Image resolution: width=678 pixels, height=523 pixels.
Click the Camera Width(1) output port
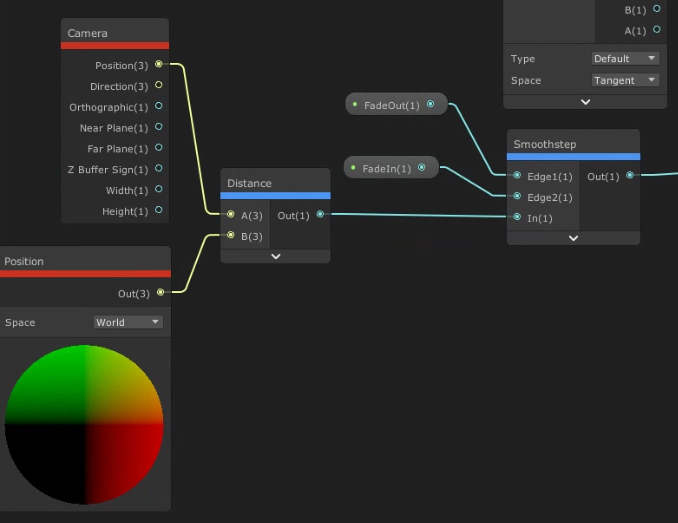(x=159, y=189)
